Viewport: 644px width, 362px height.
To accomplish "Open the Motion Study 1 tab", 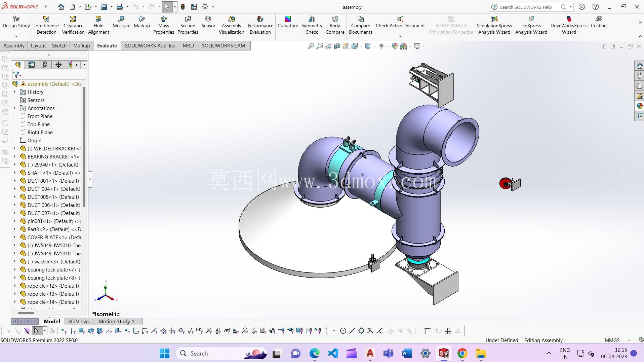I will pos(116,321).
